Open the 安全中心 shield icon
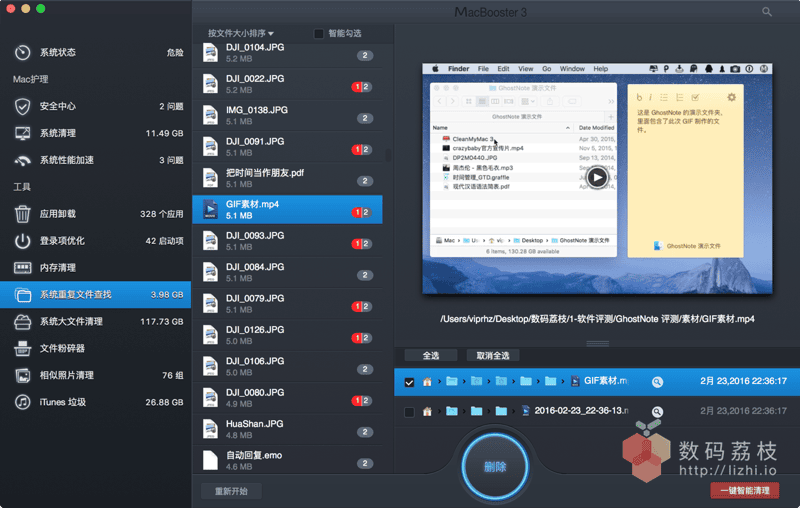The width and height of the screenshot is (800, 508). pos(22,106)
